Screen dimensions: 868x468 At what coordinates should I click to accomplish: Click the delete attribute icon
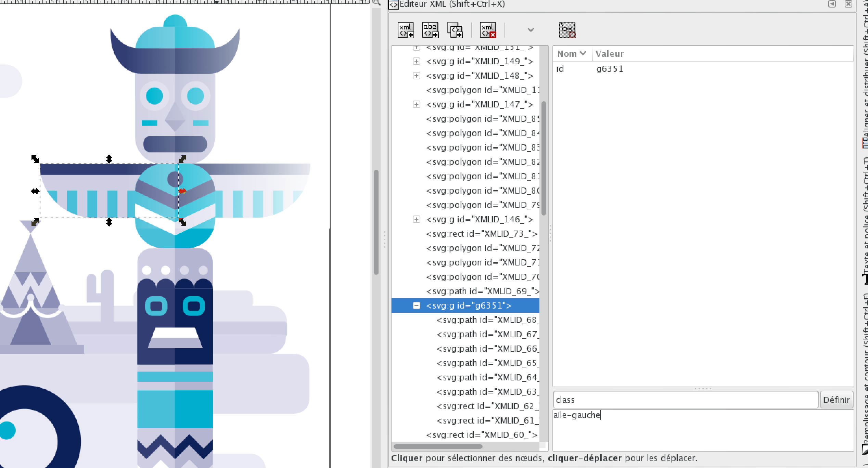pos(567,30)
